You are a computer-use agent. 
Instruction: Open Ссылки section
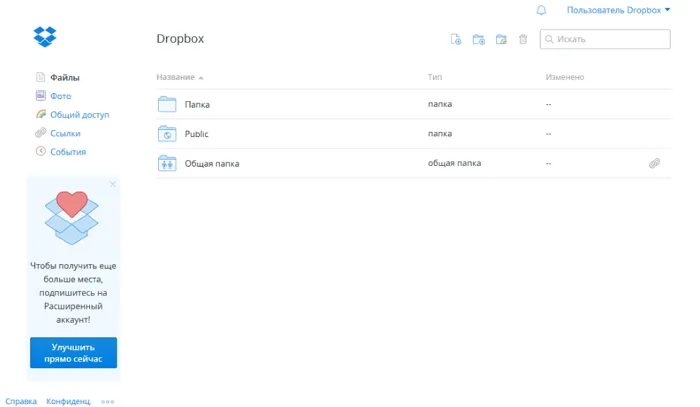pyautogui.click(x=65, y=133)
